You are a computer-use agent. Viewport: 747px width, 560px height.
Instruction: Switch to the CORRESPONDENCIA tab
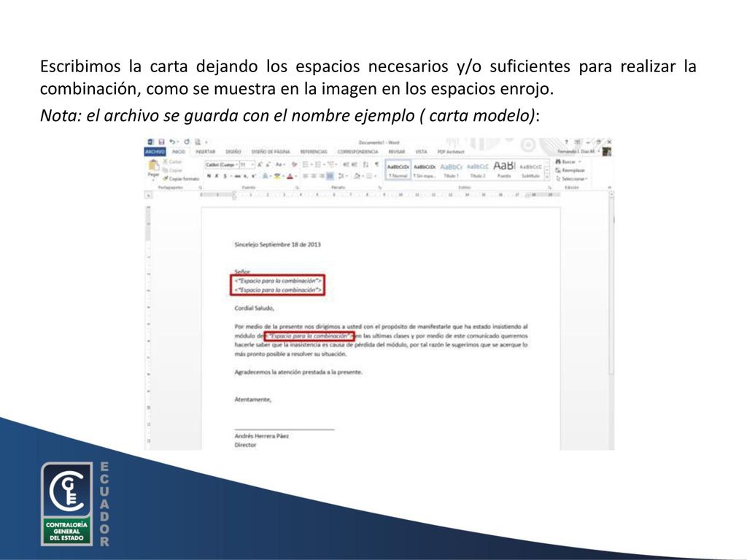(357, 152)
